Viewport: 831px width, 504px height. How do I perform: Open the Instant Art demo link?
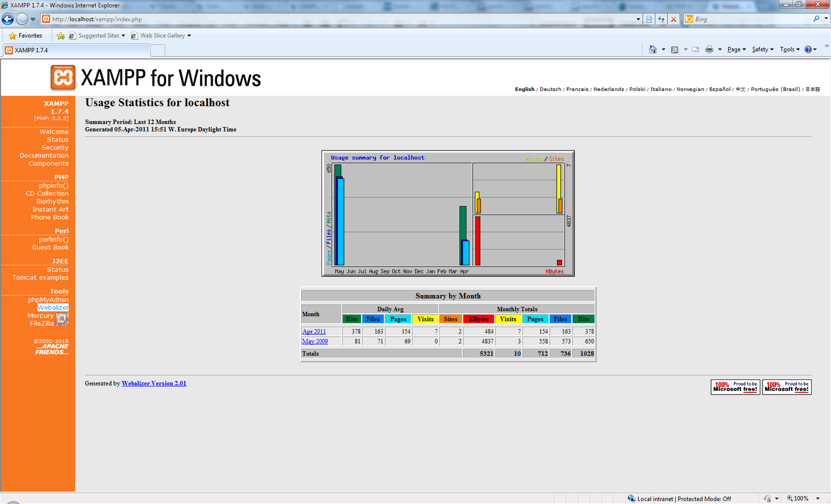[x=50, y=209]
